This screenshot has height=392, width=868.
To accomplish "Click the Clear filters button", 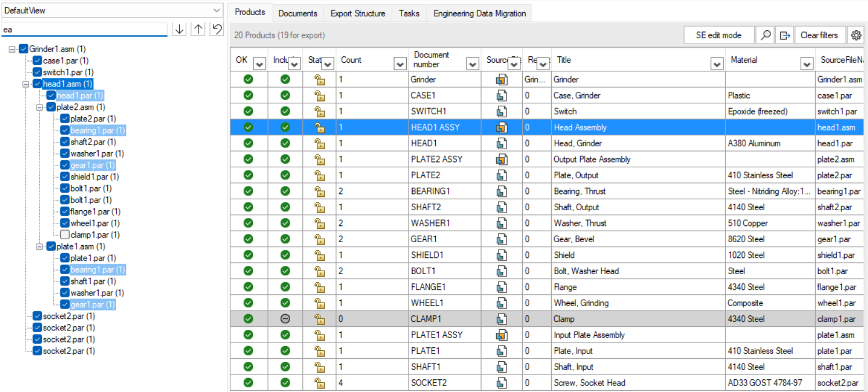I will point(819,35).
